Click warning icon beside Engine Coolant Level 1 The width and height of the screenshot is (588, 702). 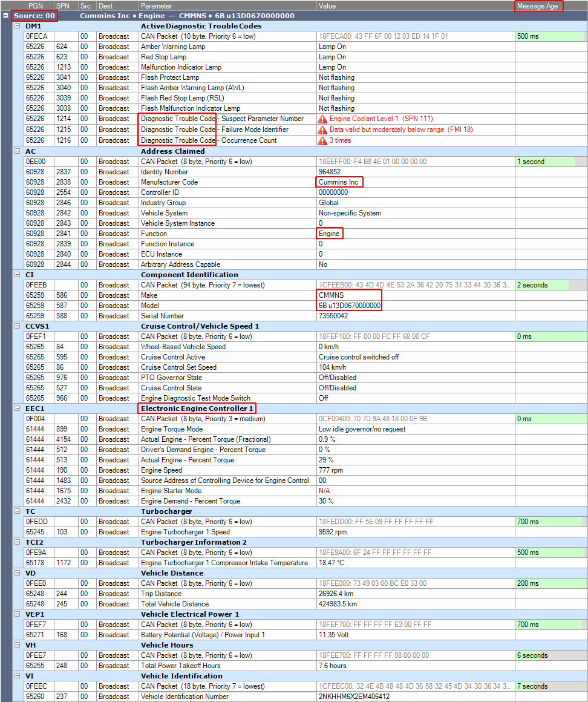(323, 119)
